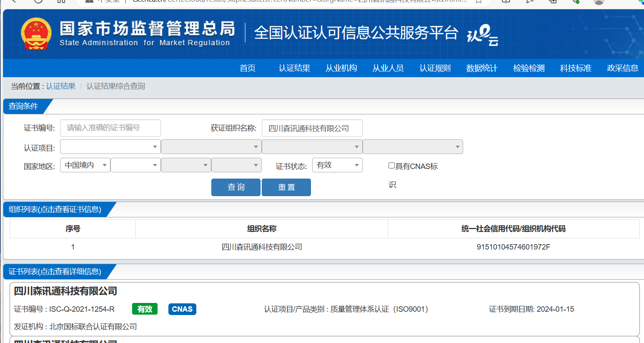Click expiry date 2024-01-15
The width and height of the screenshot is (644, 343).
[555, 309]
